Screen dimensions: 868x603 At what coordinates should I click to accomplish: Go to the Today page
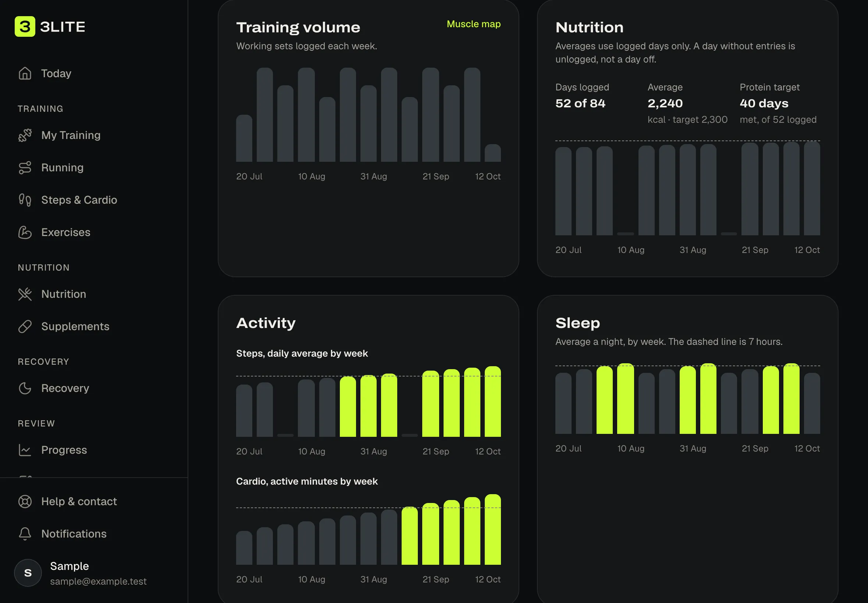pyautogui.click(x=56, y=73)
